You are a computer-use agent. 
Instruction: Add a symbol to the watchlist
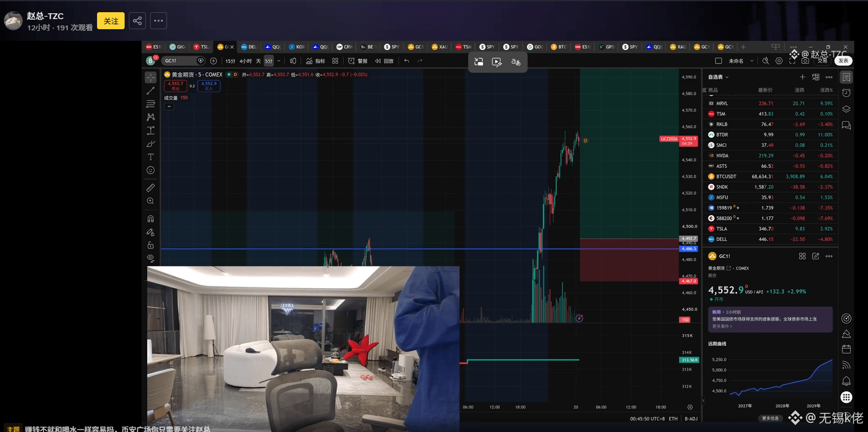802,77
